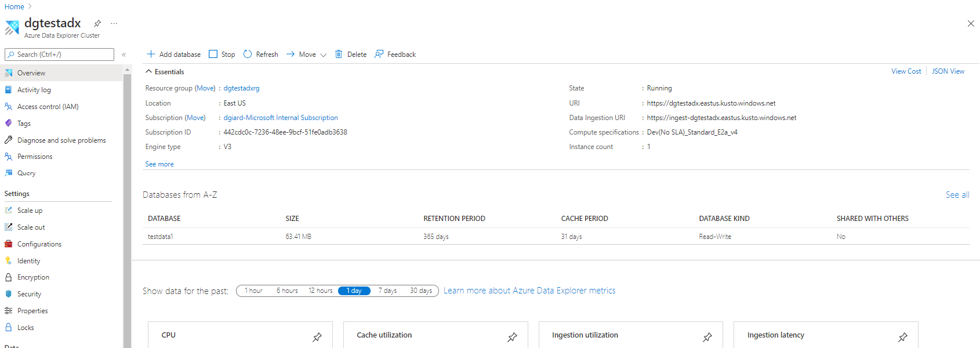Click the Query icon in sidebar
Viewport: 980px width, 348px height.
click(x=9, y=173)
